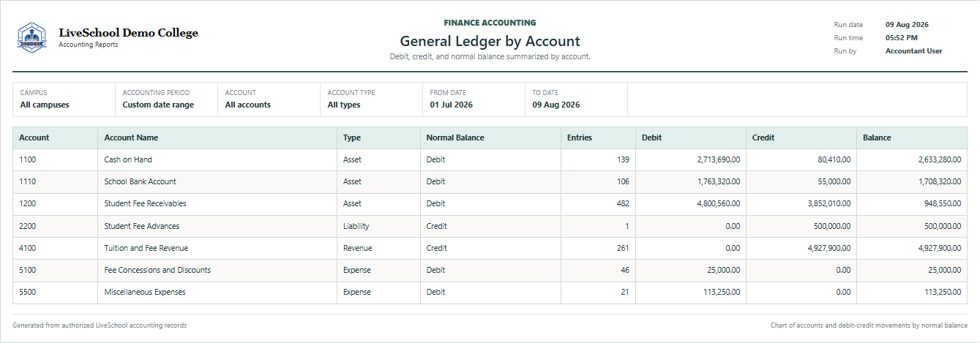Click the 261 entries count
This screenshot has width=980, height=343.
tap(623, 248)
